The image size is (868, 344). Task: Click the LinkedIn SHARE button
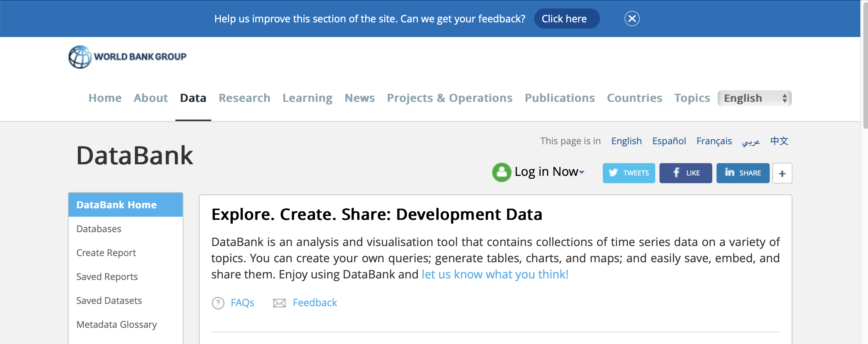[x=743, y=173]
